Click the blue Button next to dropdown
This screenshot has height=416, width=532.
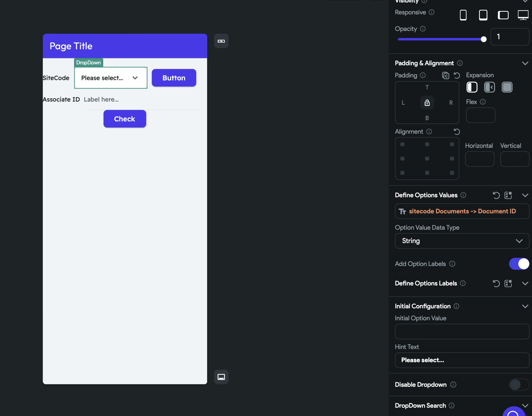(174, 78)
